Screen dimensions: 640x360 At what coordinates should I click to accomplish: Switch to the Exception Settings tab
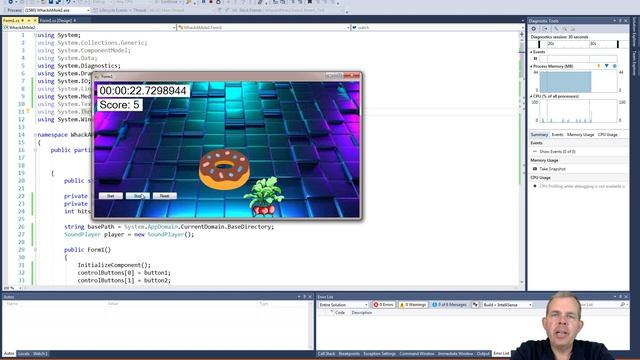[380, 353]
